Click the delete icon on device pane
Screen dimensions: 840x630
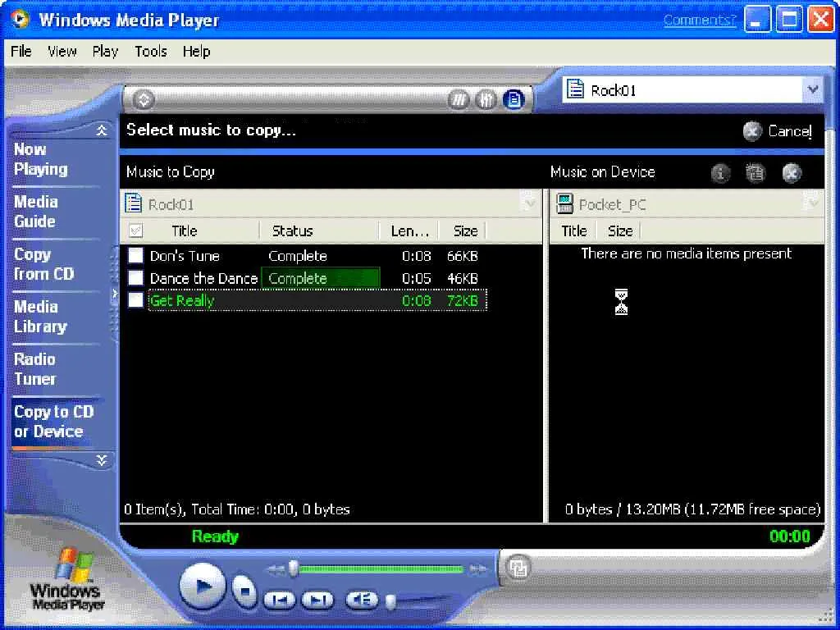pos(792,173)
